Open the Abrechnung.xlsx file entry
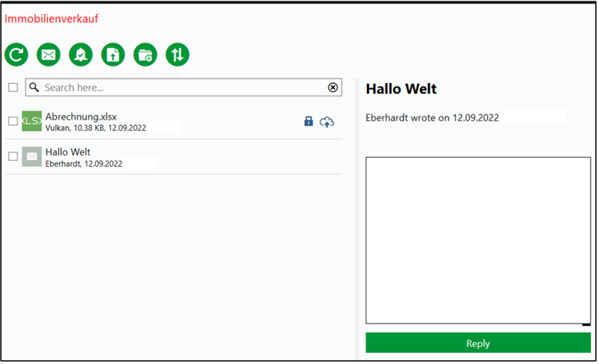The height and width of the screenshot is (364, 599). (174, 122)
